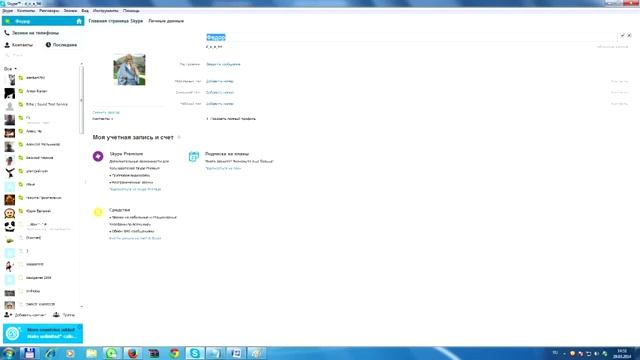Cancel the name edit with the X icon
Image resolution: width=640 pixels, height=360 pixels.
tap(629, 36)
